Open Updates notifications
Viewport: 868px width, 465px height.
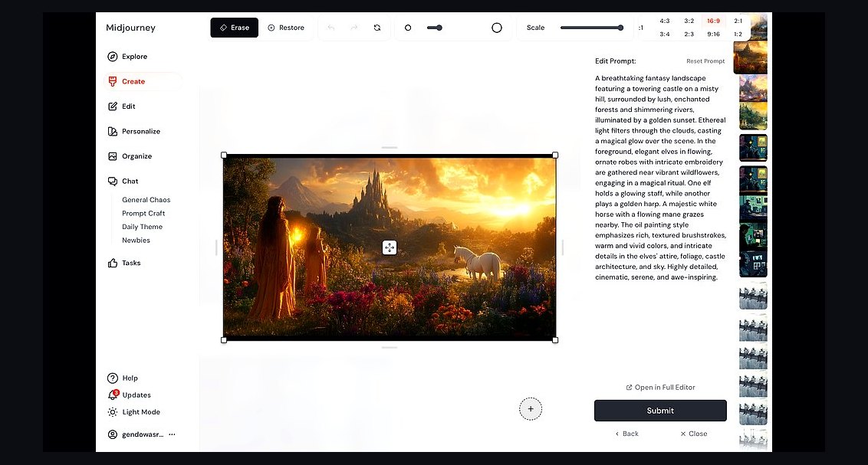pyautogui.click(x=136, y=395)
